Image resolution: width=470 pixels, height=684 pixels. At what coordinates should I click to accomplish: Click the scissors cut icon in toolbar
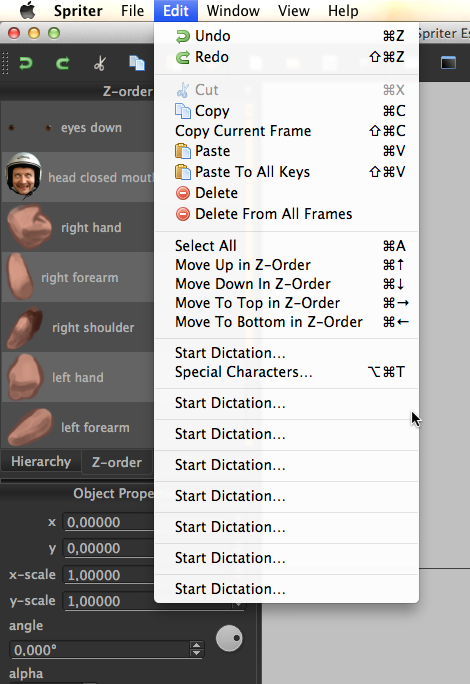click(x=99, y=64)
